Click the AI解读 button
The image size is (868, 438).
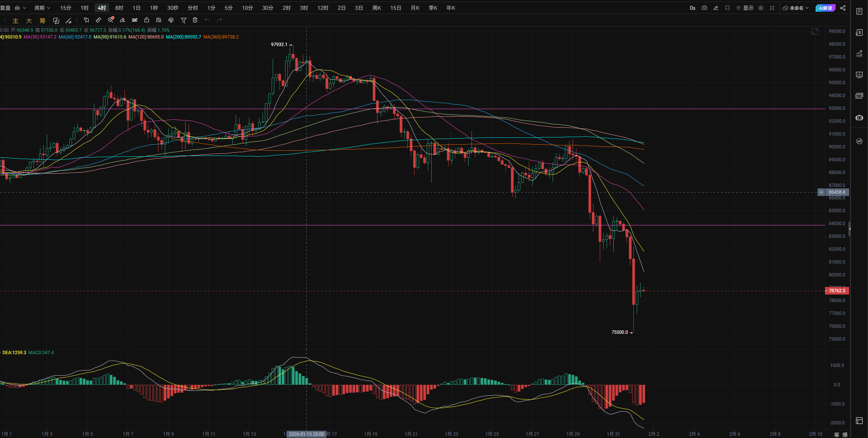coord(825,8)
